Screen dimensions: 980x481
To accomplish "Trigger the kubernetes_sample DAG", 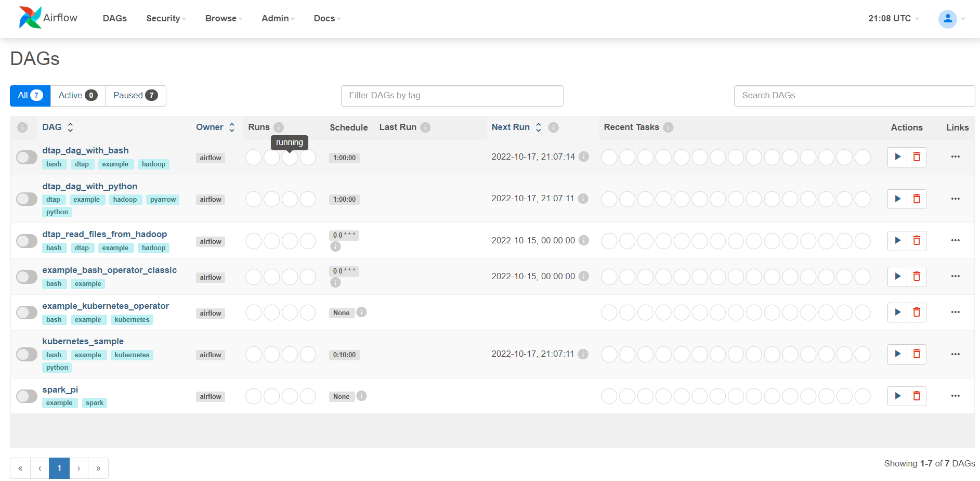I will tap(897, 354).
